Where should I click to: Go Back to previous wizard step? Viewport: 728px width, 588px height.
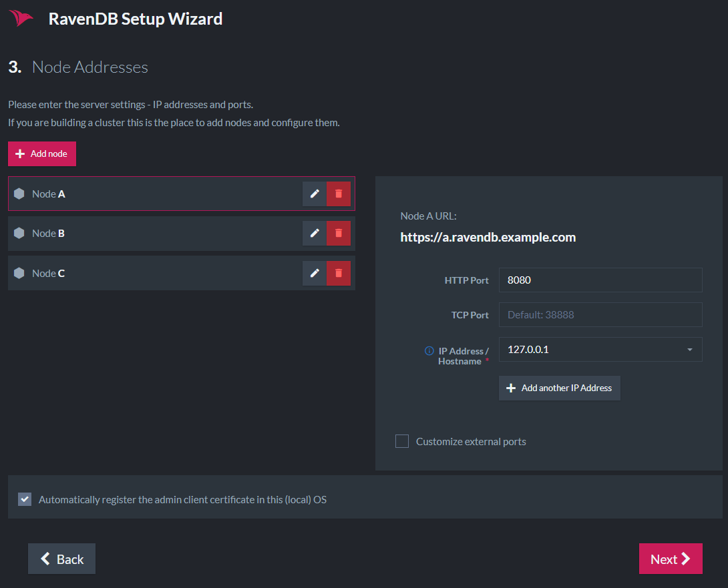tap(61, 559)
